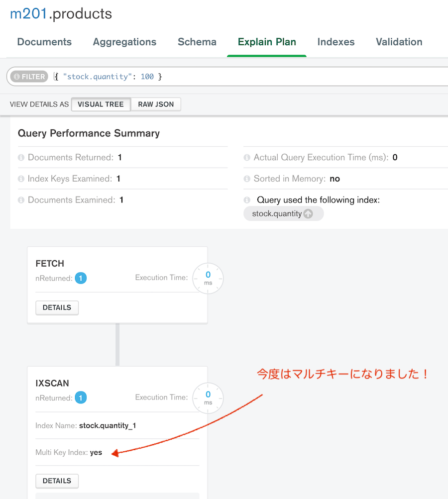448x499 pixels.
Task: Click the FETCH stage title
Action: coord(50,264)
